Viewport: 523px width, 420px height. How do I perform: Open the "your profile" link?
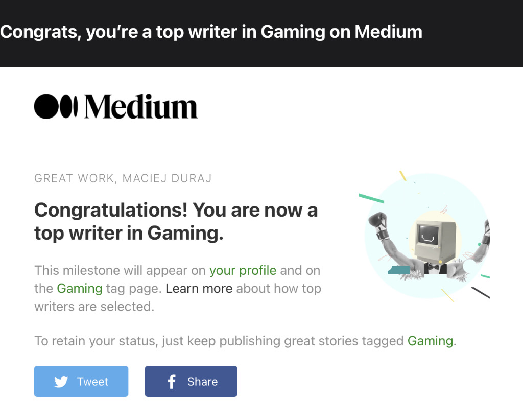click(x=243, y=270)
